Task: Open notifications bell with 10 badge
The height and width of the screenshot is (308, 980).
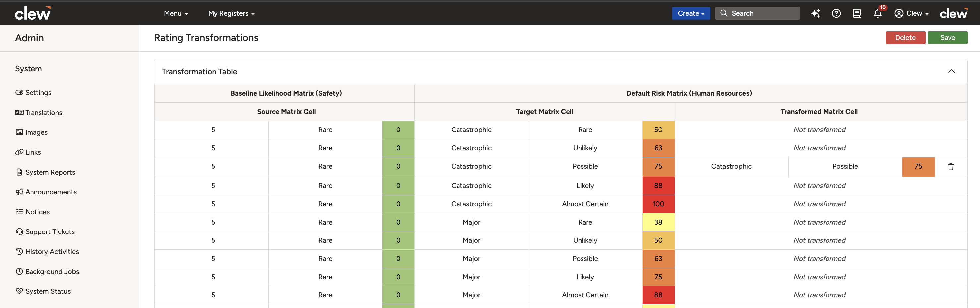Action: pyautogui.click(x=878, y=13)
